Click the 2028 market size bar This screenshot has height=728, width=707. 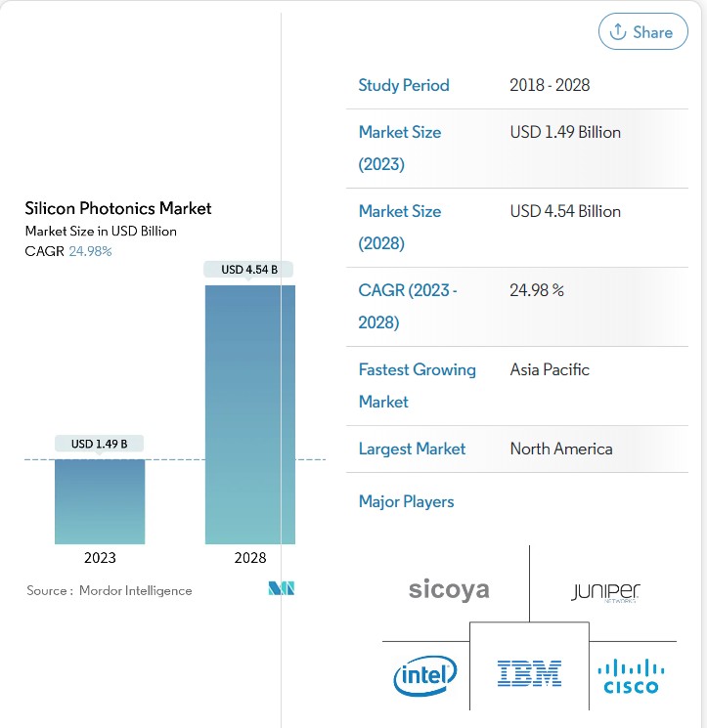pos(249,414)
